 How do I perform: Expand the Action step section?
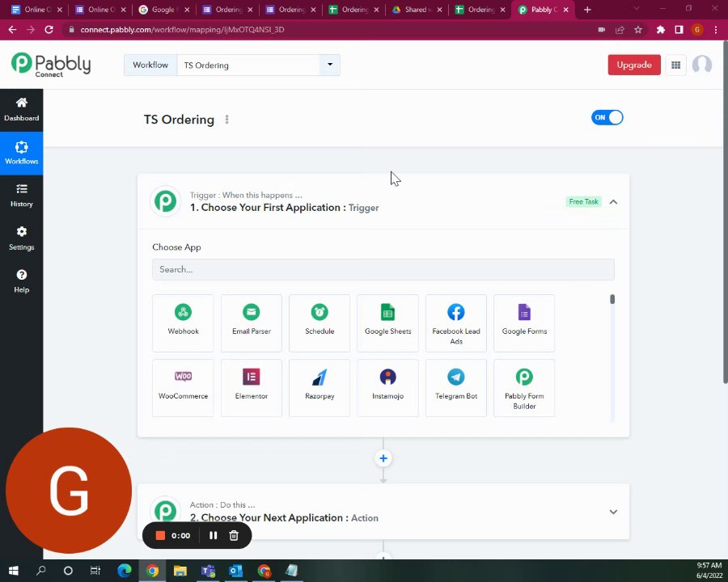pyautogui.click(x=613, y=512)
